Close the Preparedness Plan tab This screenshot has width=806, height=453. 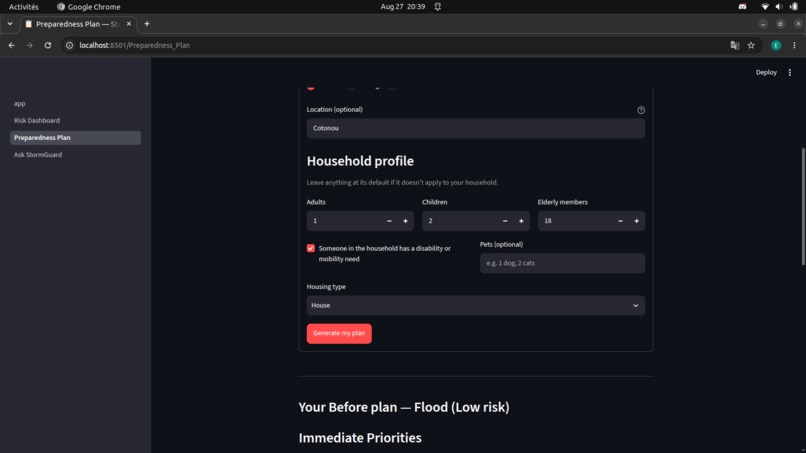tap(129, 24)
